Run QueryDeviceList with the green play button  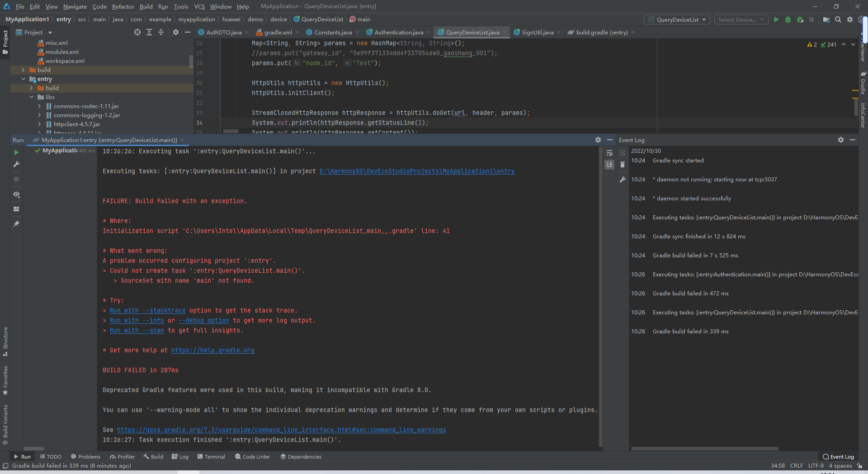coord(776,19)
